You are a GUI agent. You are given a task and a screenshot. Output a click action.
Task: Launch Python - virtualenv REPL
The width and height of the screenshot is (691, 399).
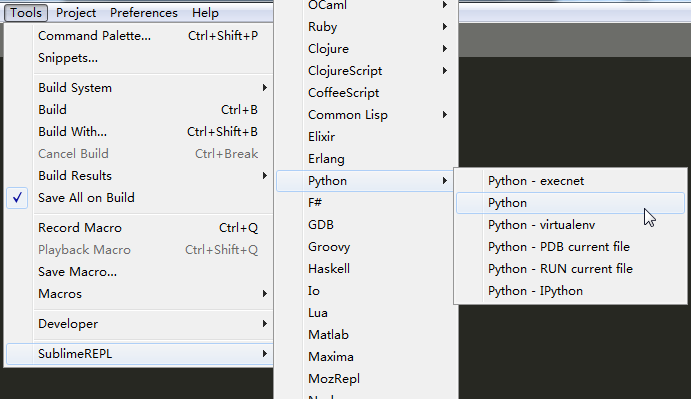(570, 225)
